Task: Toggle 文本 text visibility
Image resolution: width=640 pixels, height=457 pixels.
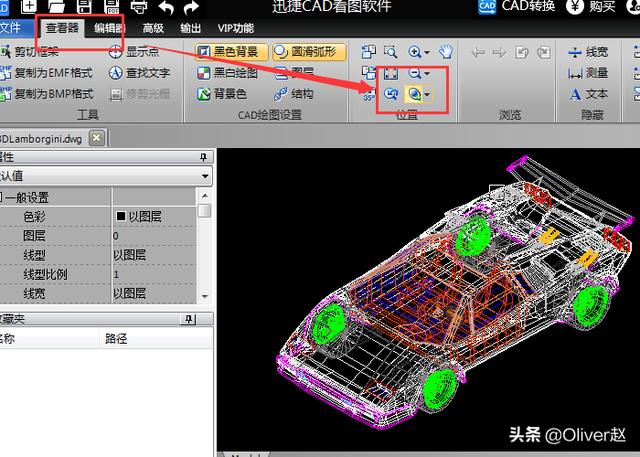Action: (x=588, y=94)
